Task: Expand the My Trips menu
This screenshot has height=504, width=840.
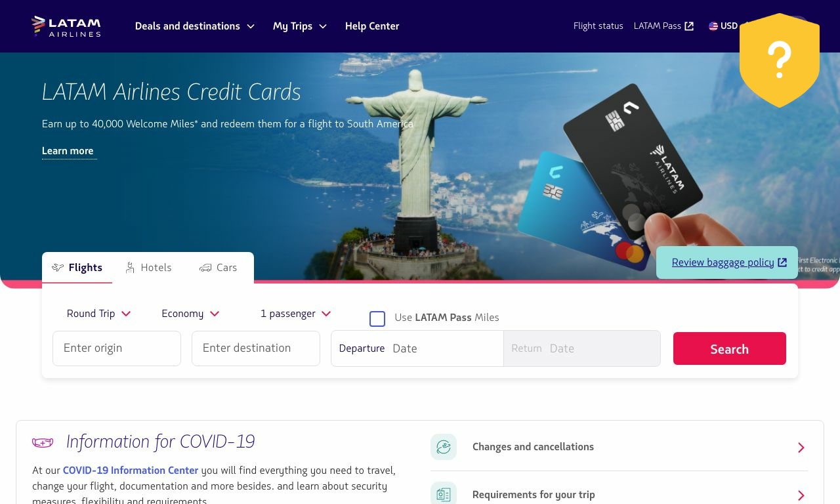Action: coord(300,26)
